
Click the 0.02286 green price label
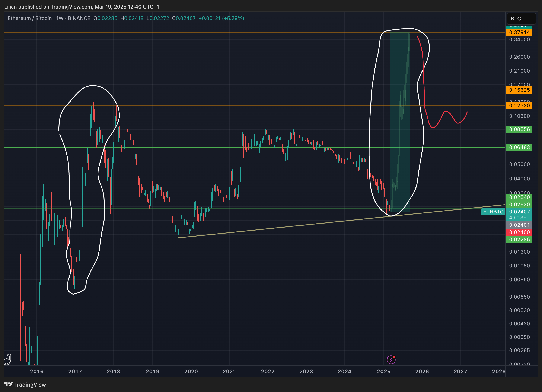(519, 239)
